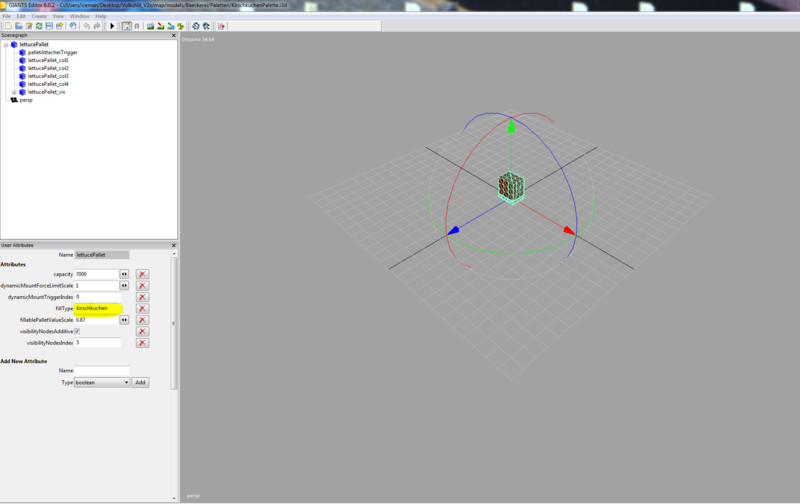Delete the capacity attribute with red X
The image size is (800, 504).
point(143,274)
